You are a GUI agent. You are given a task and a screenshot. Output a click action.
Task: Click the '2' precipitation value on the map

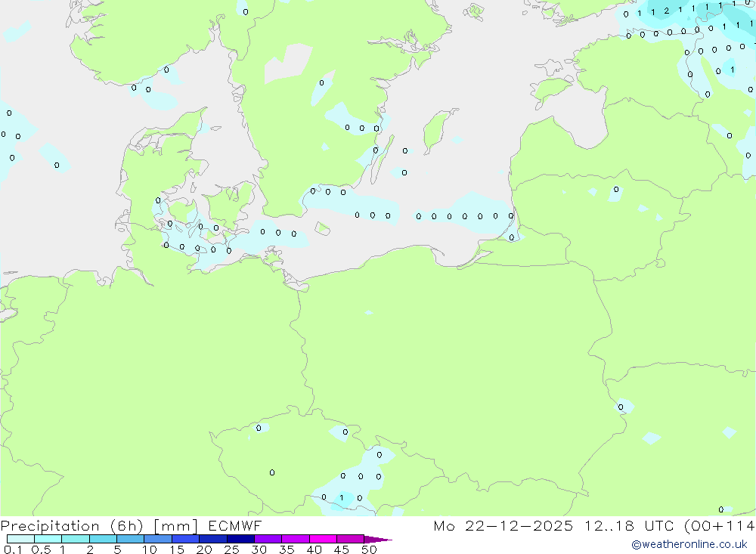(x=666, y=11)
